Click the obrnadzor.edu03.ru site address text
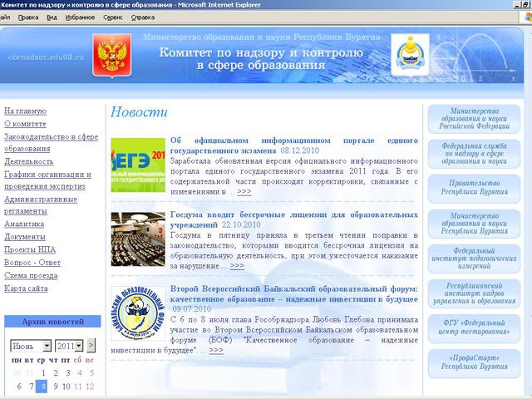532x399 pixels. coord(46,57)
